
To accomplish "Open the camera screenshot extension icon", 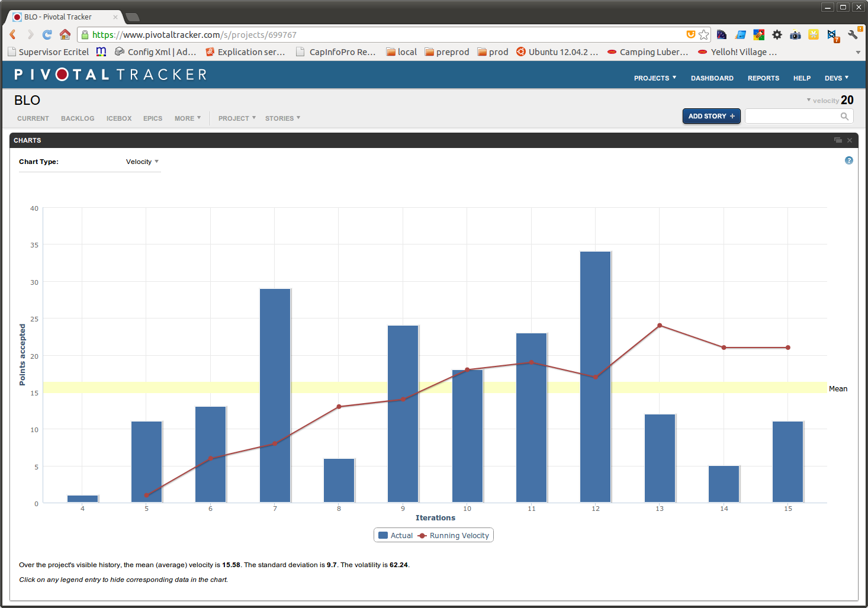I will (x=795, y=35).
